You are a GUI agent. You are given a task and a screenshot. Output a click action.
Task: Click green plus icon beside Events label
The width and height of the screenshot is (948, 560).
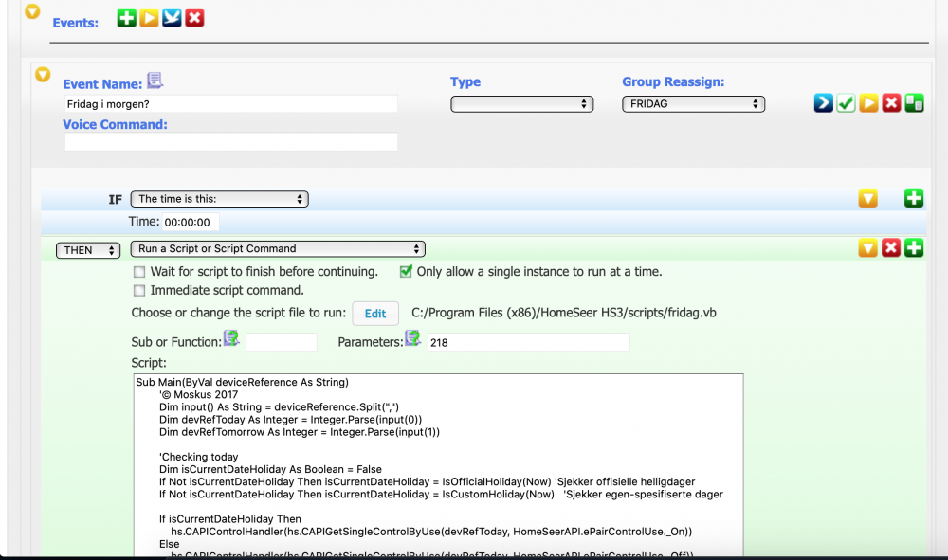pos(127,18)
